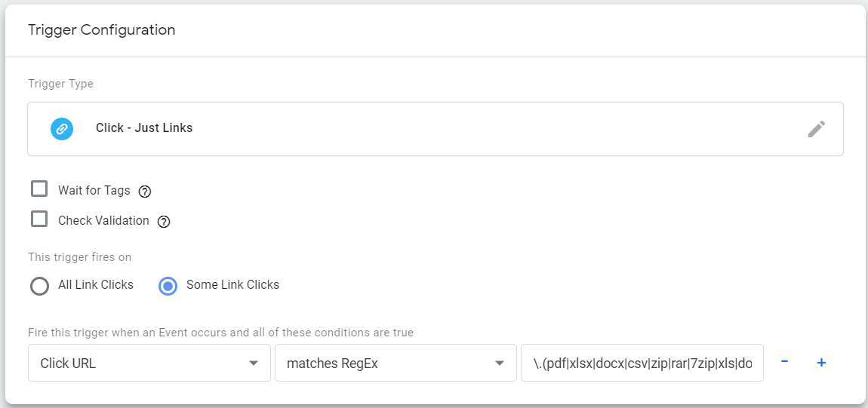Click the Trigger Configuration heading
The image size is (868, 408).
[102, 30]
